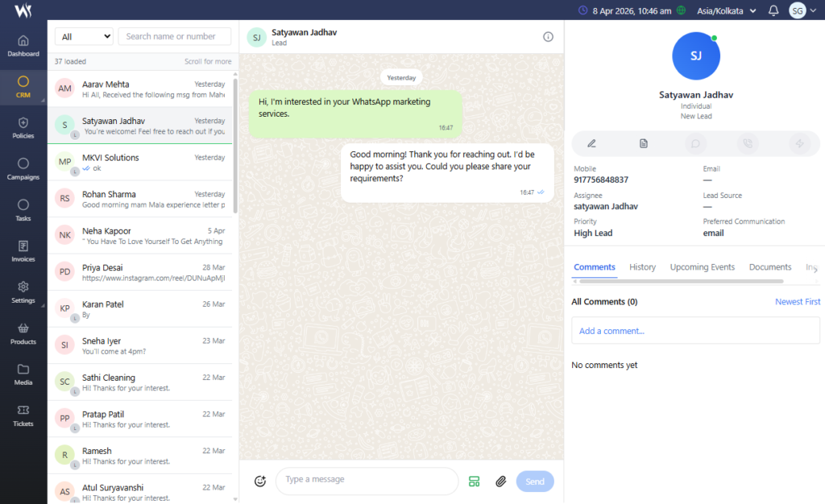Open Invoices from the left sidebar

pyautogui.click(x=23, y=251)
